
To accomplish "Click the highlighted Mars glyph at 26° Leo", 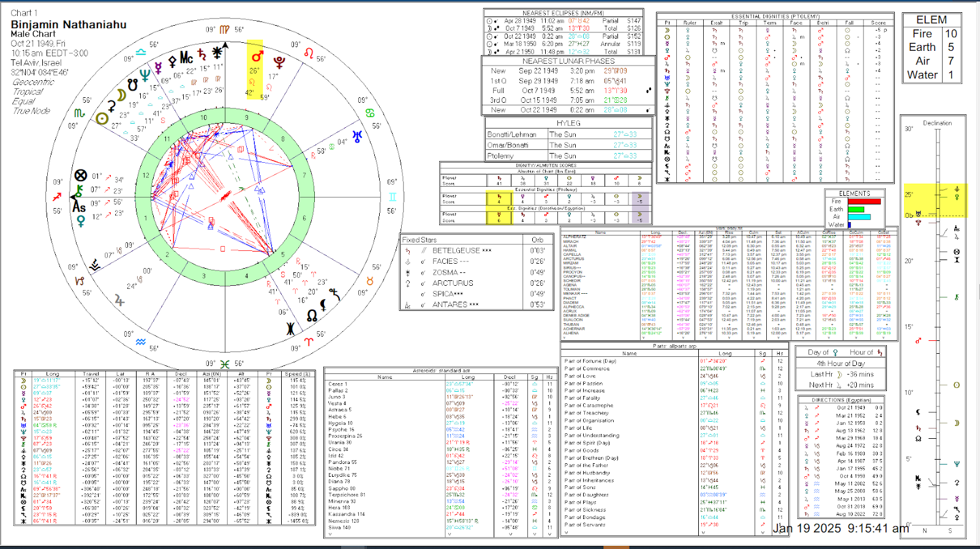I will (257, 56).
